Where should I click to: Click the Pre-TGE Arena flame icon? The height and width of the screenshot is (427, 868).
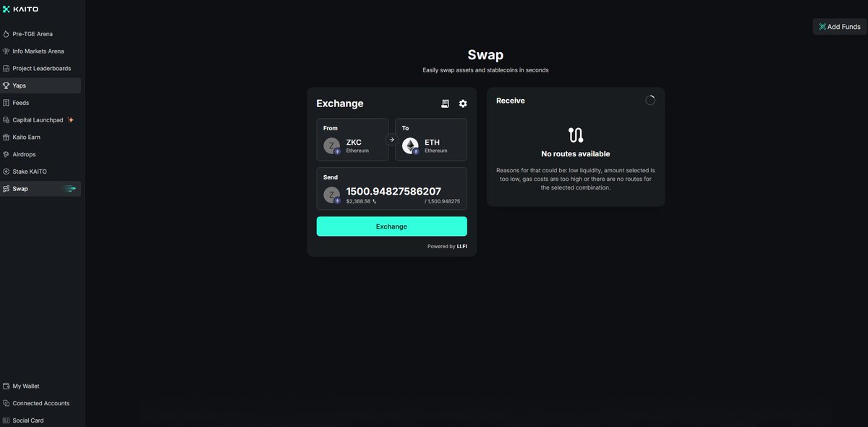click(7, 34)
